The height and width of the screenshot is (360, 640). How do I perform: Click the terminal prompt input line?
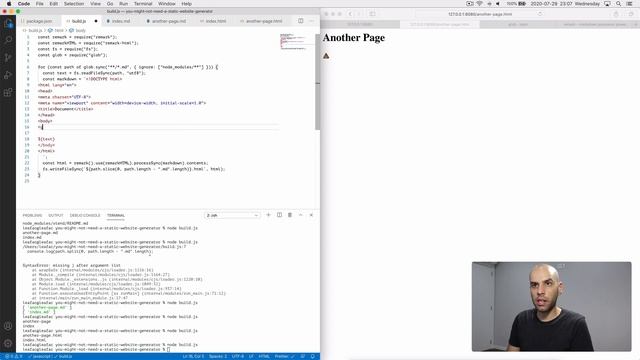pyautogui.click(x=96, y=349)
